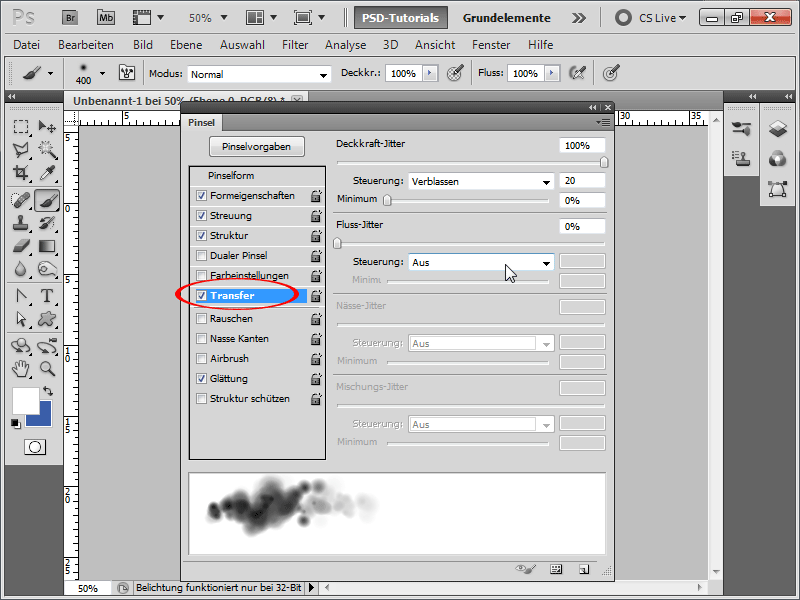Select the Clone Stamp tool
The image size is (800, 600).
20,223
